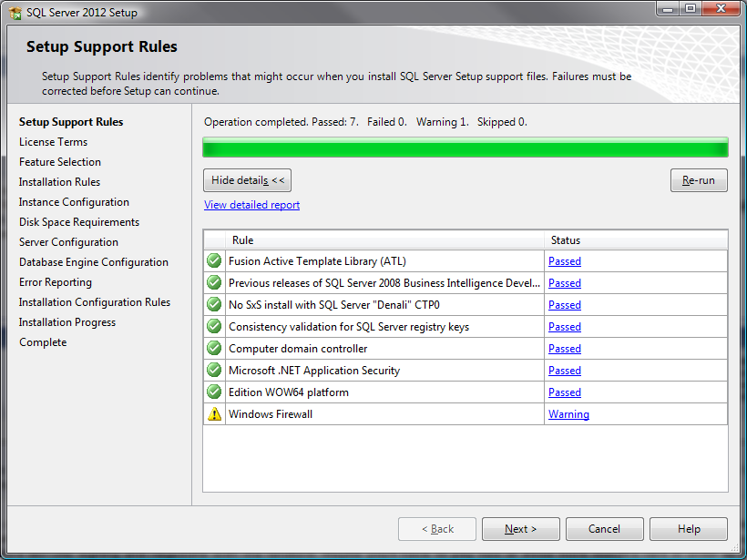
Task: Select License Terms step in sidebar
Action: pyautogui.click(x=54, y=142)
